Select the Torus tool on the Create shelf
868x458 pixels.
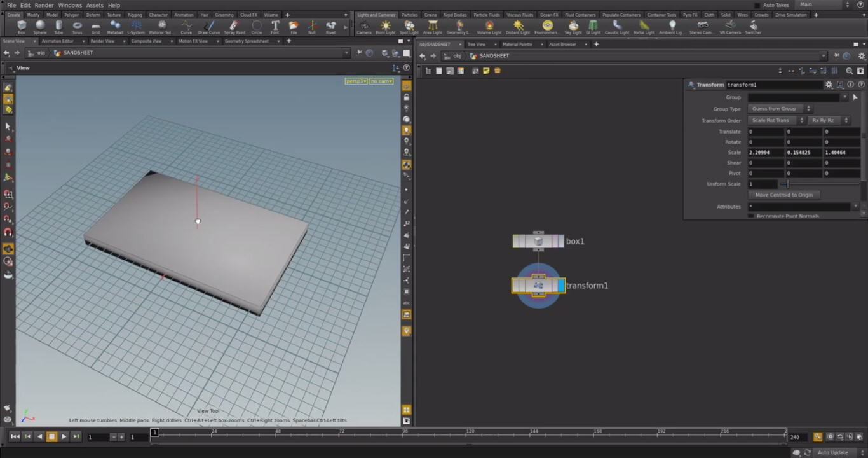(78, 25)
